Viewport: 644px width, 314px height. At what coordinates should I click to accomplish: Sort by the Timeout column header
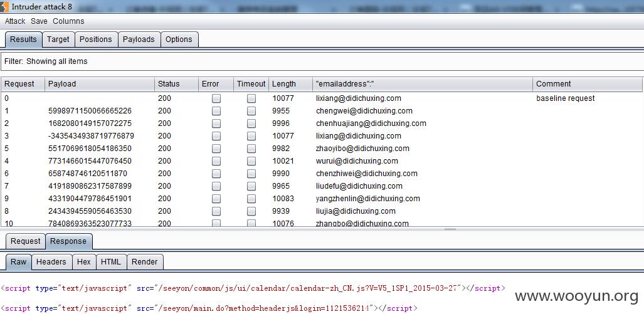tap(251, 84)
